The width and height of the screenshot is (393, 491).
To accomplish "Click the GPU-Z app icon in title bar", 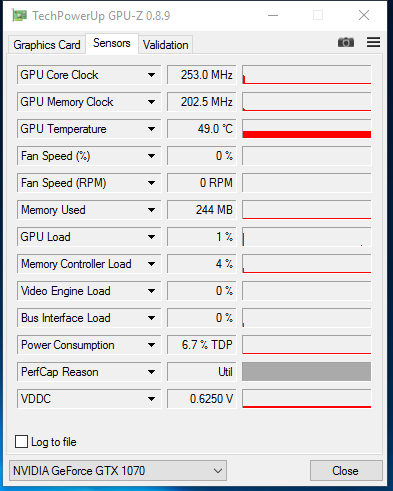I will [x=19, y=15].
